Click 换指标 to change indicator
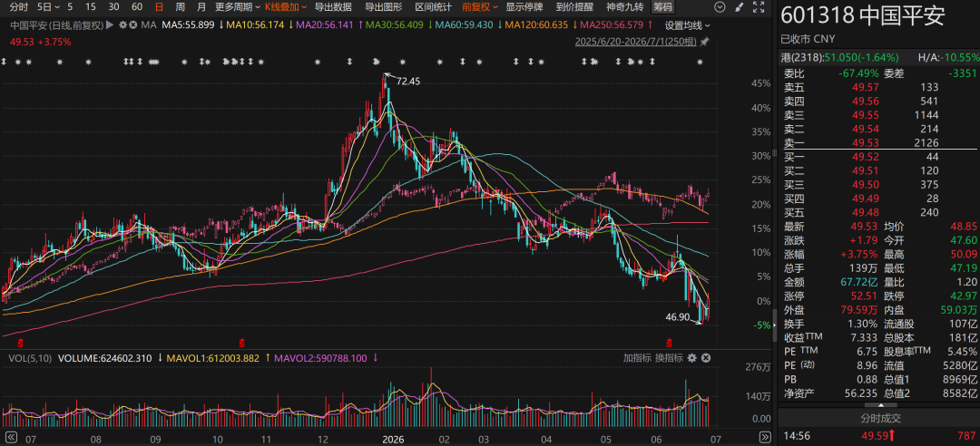Screen dimensions: 980x446 (x=670, y=358)
